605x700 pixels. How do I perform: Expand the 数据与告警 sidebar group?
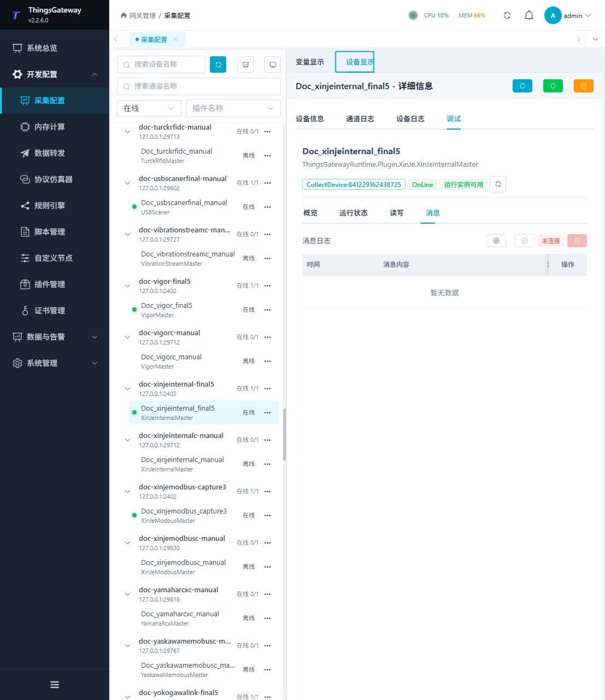point(55,337)
